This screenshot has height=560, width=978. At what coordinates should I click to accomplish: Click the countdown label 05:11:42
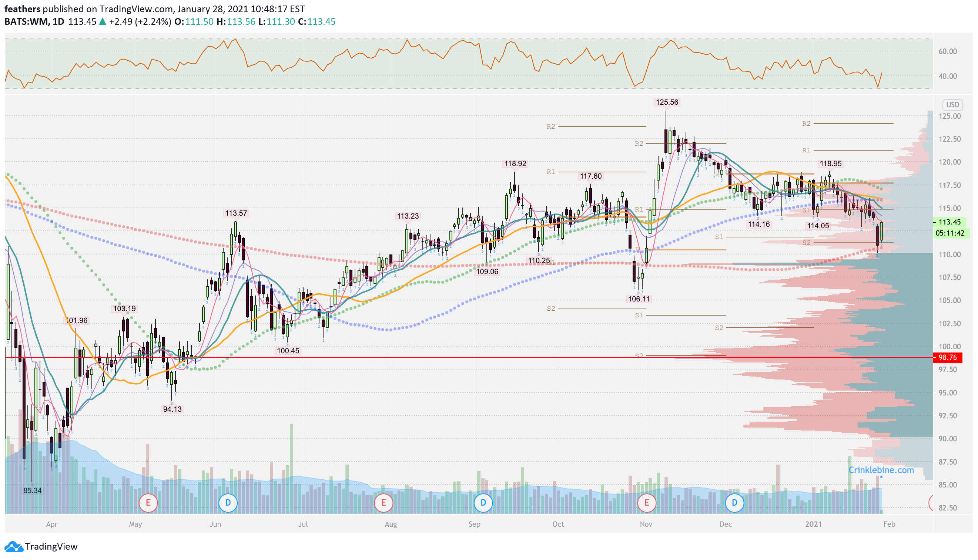click(950, 233)
